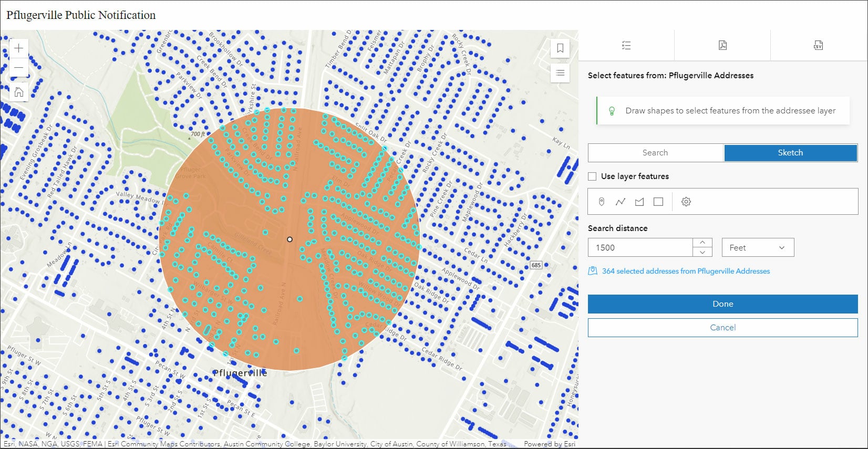Click the Cedar Ln street label

click(476, 255)
